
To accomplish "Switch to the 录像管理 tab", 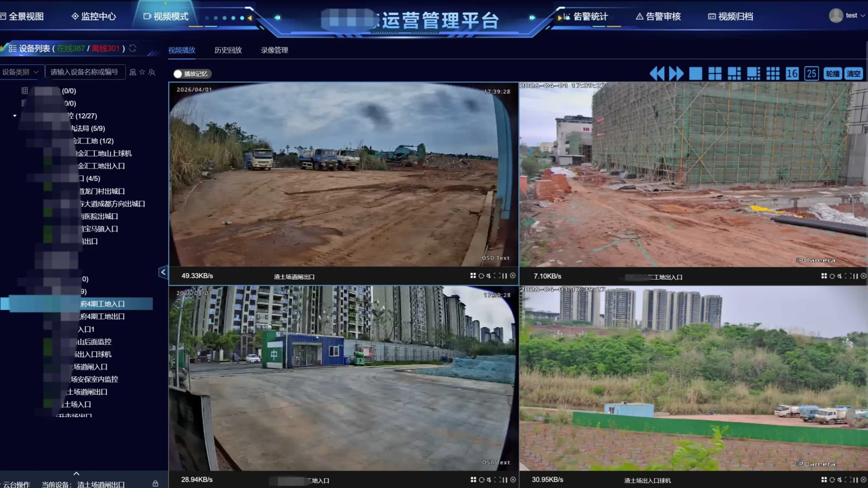I will [x=274, y=50].
